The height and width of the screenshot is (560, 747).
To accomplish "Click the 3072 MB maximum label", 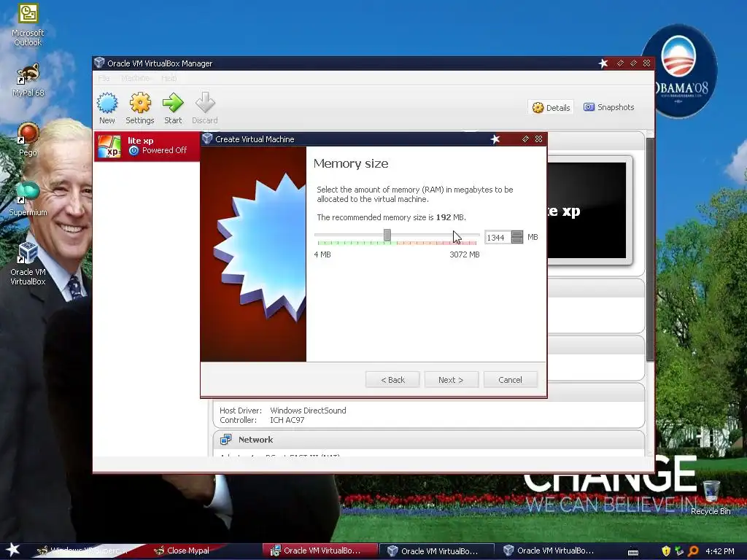I will click(x=465, y=254).
